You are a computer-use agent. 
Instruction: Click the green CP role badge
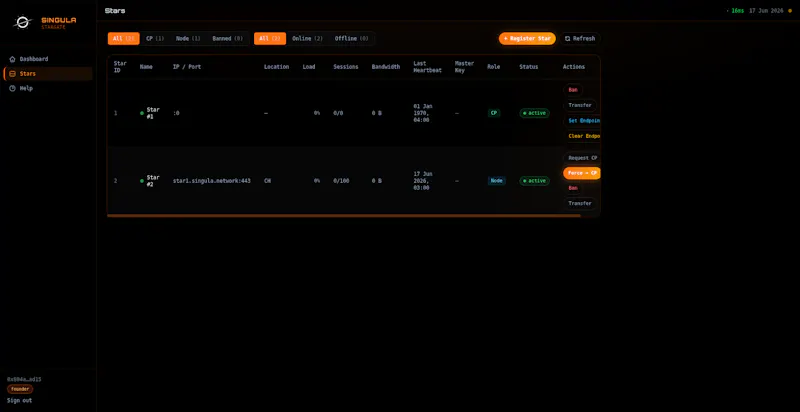494,113
